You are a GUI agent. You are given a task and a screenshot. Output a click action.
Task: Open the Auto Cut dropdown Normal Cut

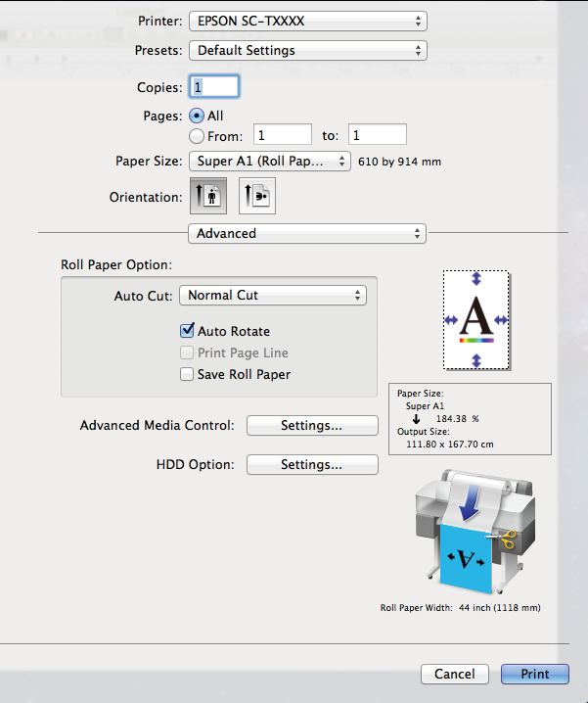(273, 296)
